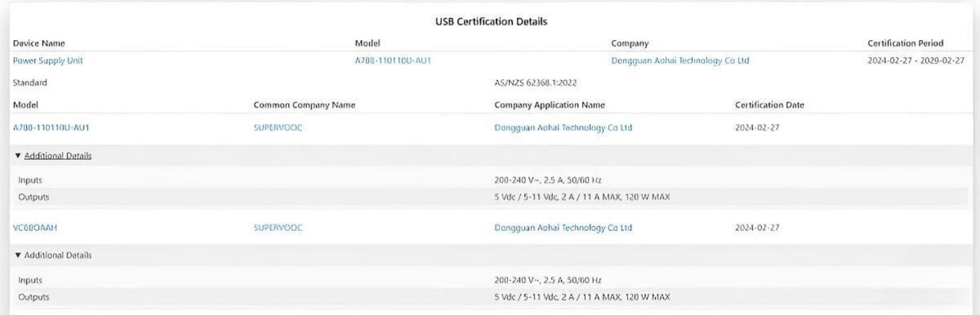This screenshot has height=315, width=980.
Task: Click the Company column header at top
Action: click(x=630, y=43)
